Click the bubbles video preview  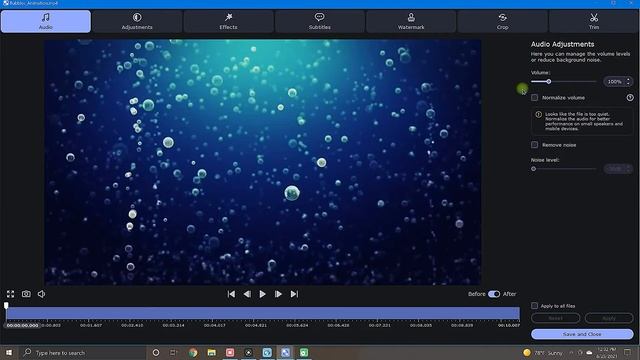[x=262, y=162]
